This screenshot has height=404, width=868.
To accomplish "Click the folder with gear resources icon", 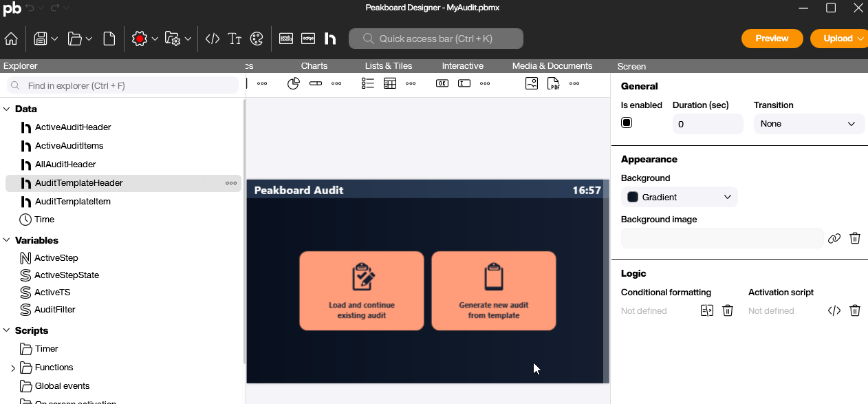I will [173, 39].
